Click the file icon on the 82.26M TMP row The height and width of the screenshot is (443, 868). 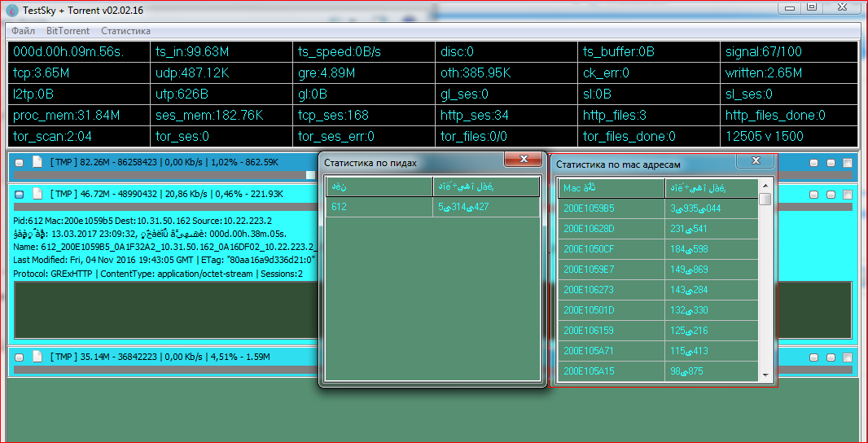click(37, 163)
